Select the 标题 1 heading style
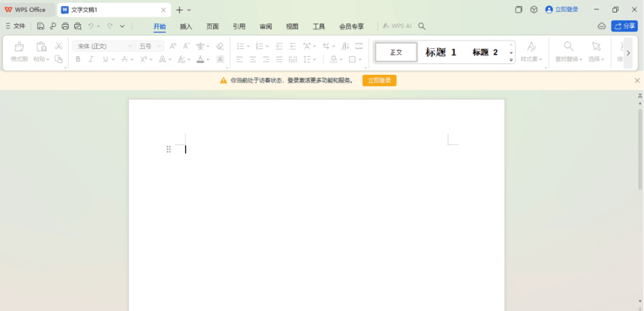 [x=441, y=52]
